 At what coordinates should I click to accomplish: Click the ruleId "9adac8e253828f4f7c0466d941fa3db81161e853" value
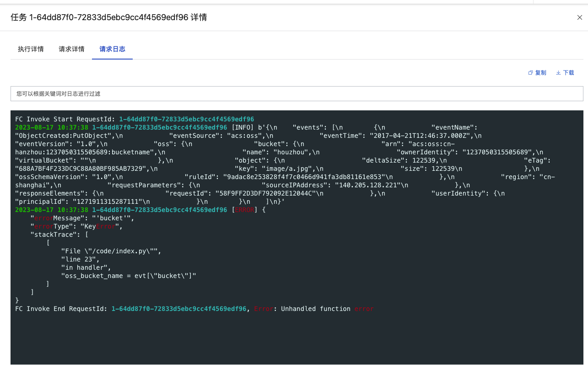[x=304, y=177]
